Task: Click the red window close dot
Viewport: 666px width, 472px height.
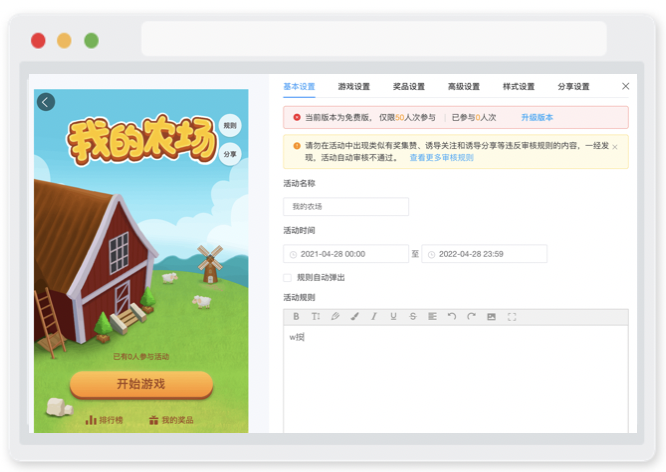Action: [38, 41]
